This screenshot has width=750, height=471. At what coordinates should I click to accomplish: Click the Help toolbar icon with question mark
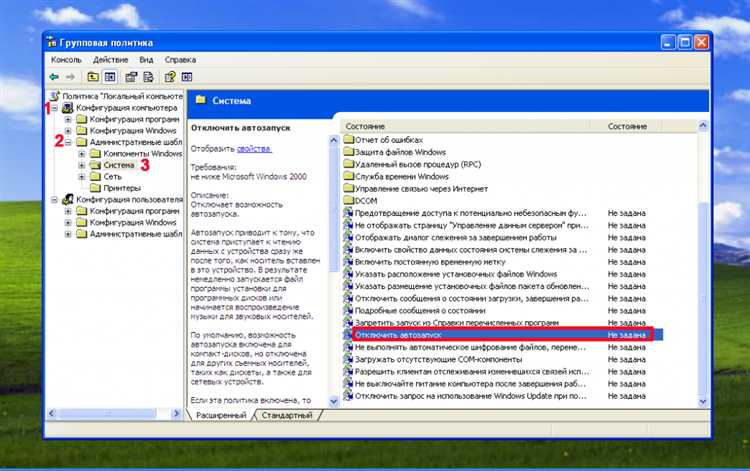point(170,77)
